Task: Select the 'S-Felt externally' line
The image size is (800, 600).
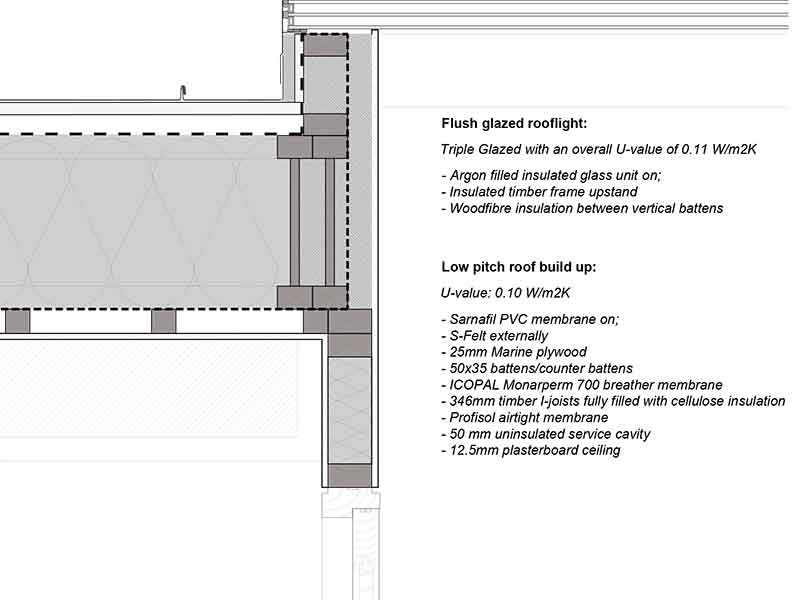Action: tap(494, 336)
